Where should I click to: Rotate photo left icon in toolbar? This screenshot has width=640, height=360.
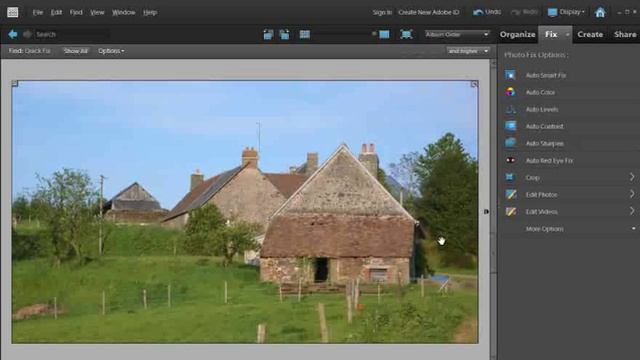click(268, 34)
